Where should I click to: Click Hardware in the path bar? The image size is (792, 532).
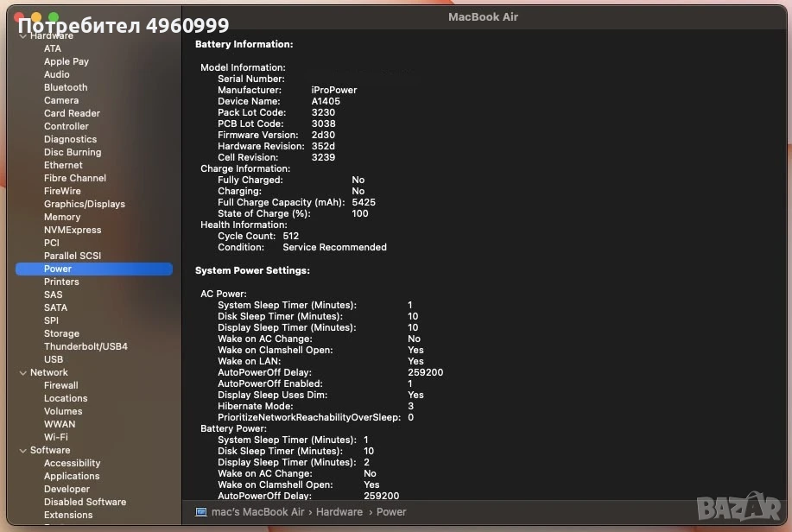339,512
